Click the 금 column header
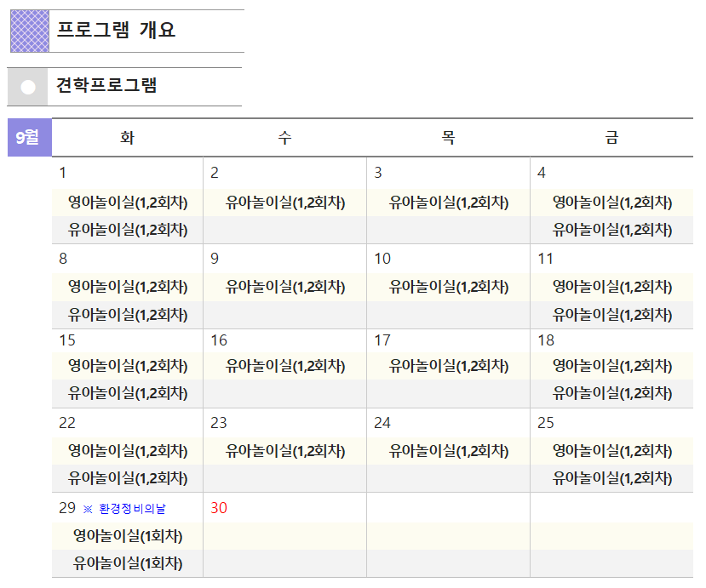This screenshot has width=706, height=588. pyautogui.click(x=611, y=138)
